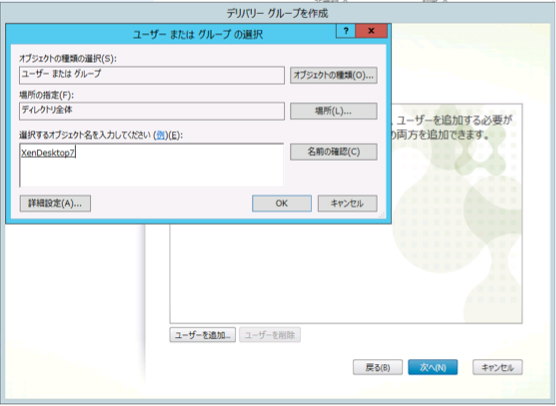Open 詳細設定(A)... advanced settings
Image resolution: width=556 pixels, height=406 pixels.
point(55,204)
